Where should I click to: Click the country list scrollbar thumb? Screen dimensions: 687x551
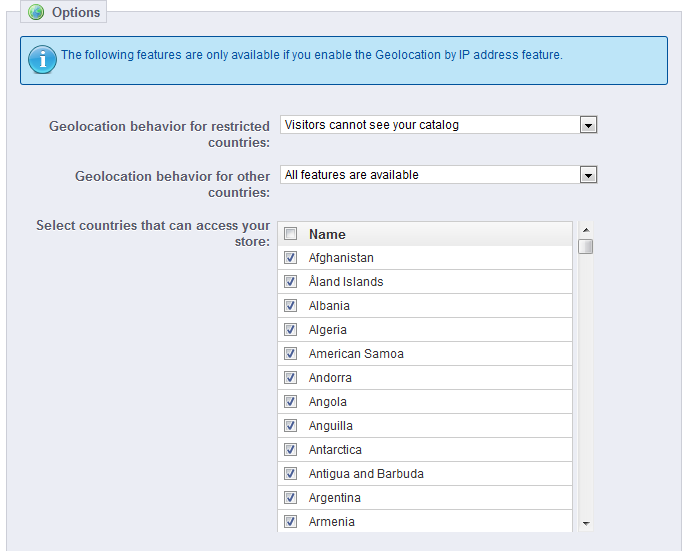point(586,246)
